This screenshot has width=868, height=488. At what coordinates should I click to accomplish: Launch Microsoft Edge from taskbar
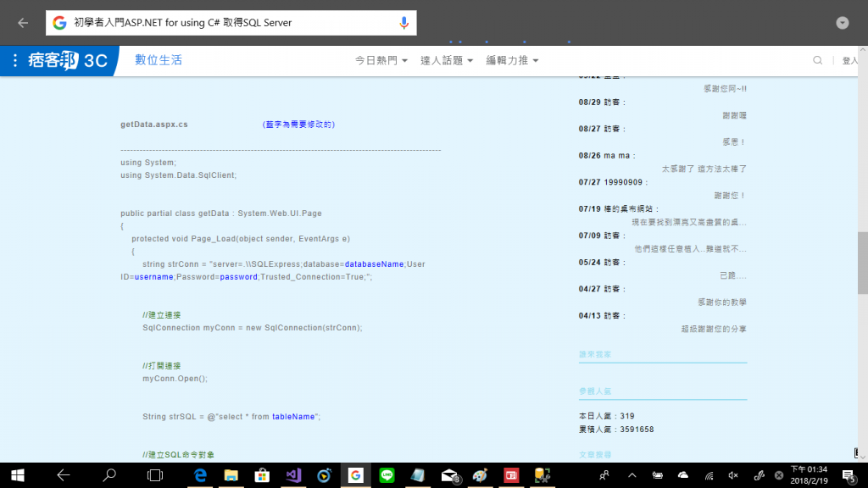pos(200,475)
